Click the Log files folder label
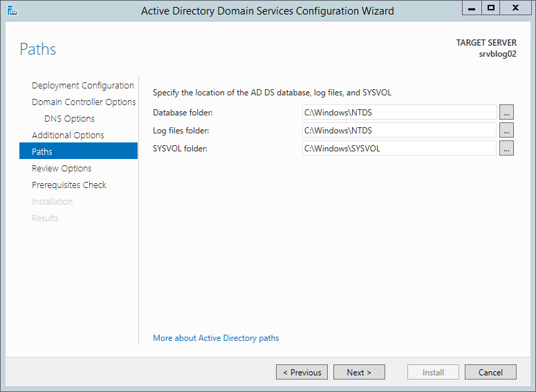The image size is (536, 392). (x=181, y=131)
